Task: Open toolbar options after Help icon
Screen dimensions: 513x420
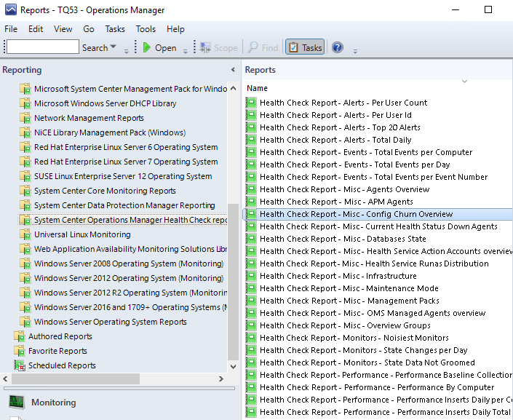Action: click(355, 50)
